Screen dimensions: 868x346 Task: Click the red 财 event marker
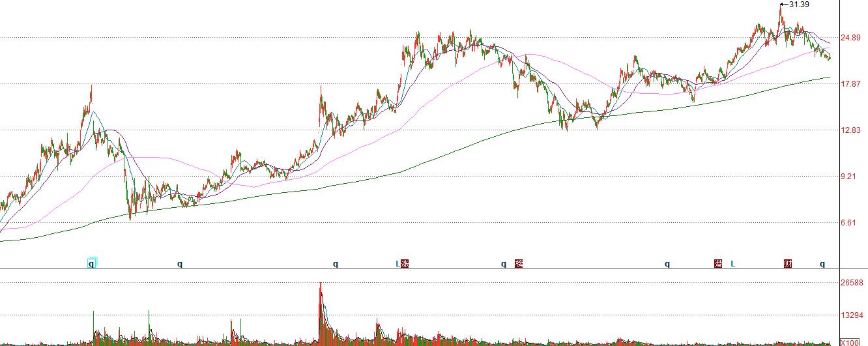(788, 264)
